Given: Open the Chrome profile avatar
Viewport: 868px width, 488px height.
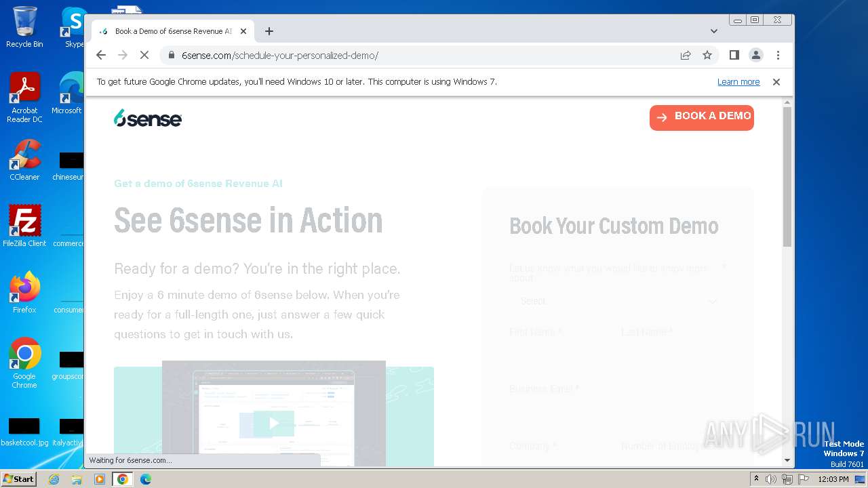Looking at the screenshot, I should point(756,55).
